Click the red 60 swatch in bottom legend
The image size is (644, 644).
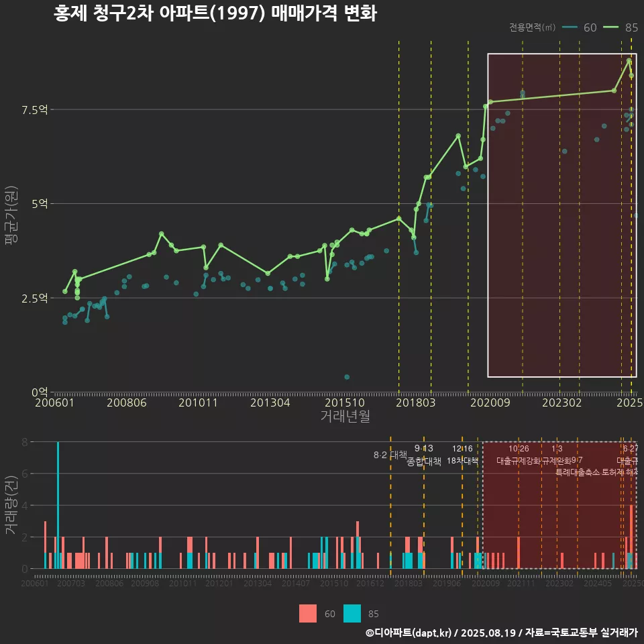pyautogui.click(x=308, y=614)
